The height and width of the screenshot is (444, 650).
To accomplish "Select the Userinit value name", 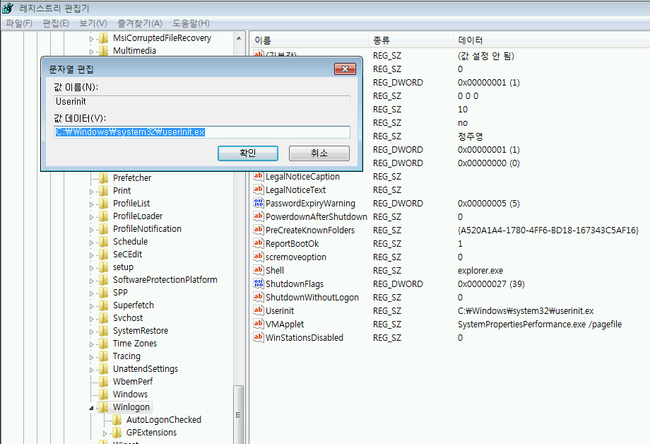I will [x=280, y=311].
